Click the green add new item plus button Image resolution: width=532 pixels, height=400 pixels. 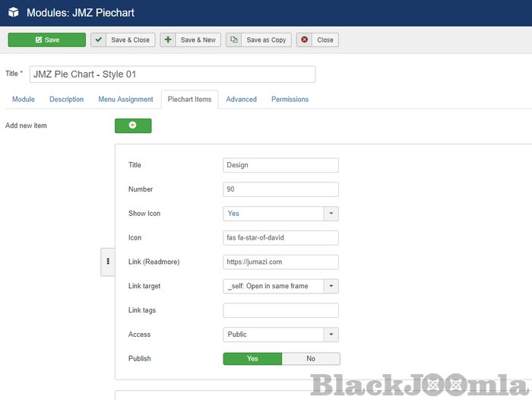(133, 125)
